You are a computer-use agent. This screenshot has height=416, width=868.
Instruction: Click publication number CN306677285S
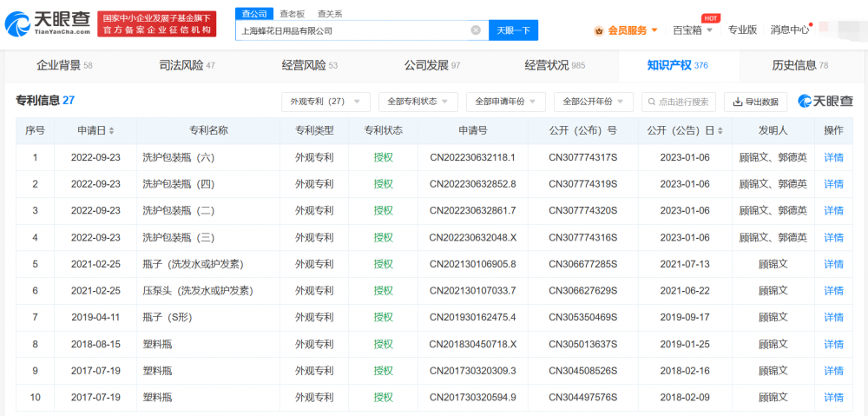582,264
